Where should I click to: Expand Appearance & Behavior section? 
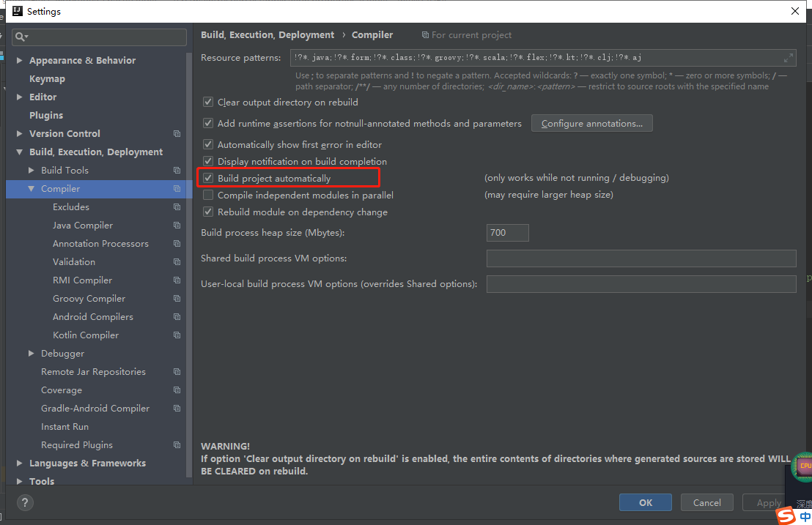pyautogui.click(x=19, y=61)
